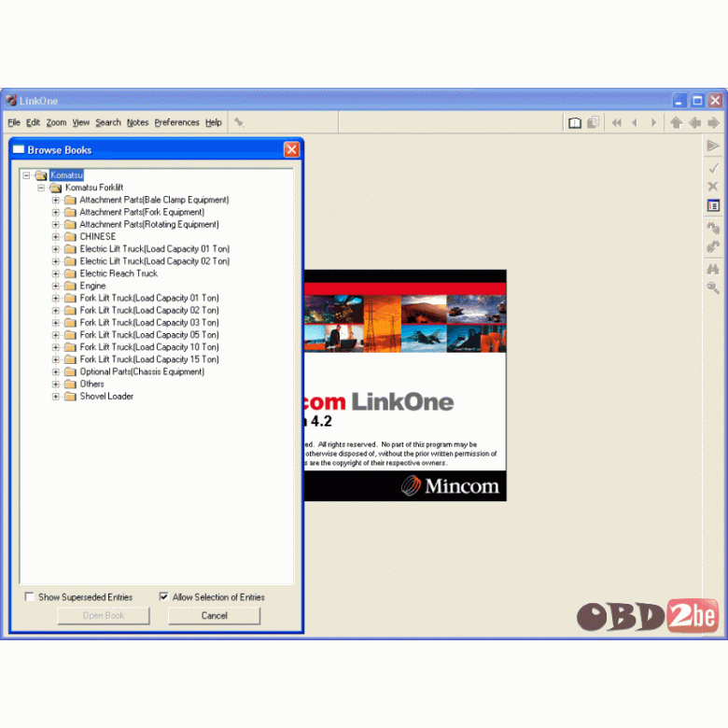The height and width of the screenshot is (728, 728).
Task: Expand Fork Lift Truck(Load Capacity 01 Ton) node
Action: point(56,299)
